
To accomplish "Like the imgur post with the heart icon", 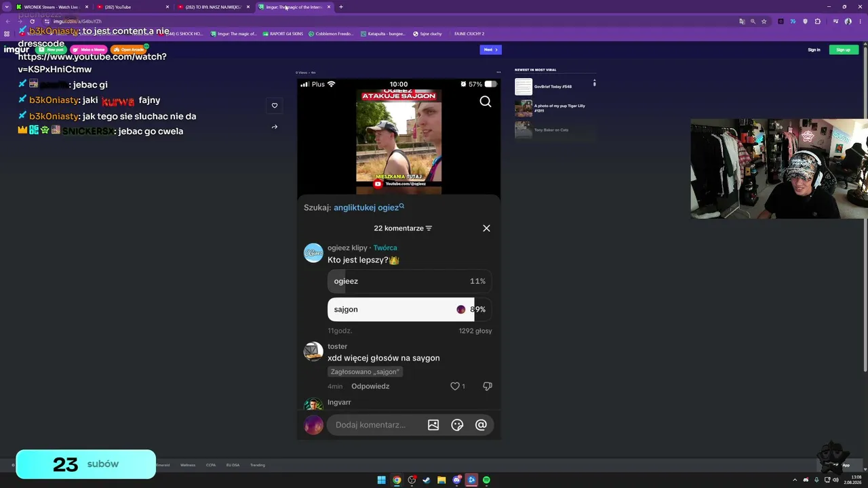I will [275, 106].
